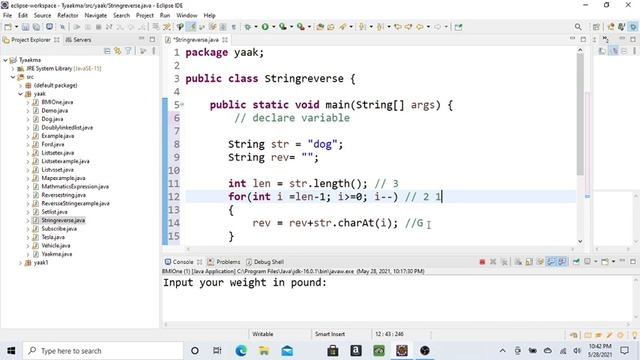The image size is (640, 360).
Task: Toggle Link with Editor in Project Explorer
Action: click(118, 51)
